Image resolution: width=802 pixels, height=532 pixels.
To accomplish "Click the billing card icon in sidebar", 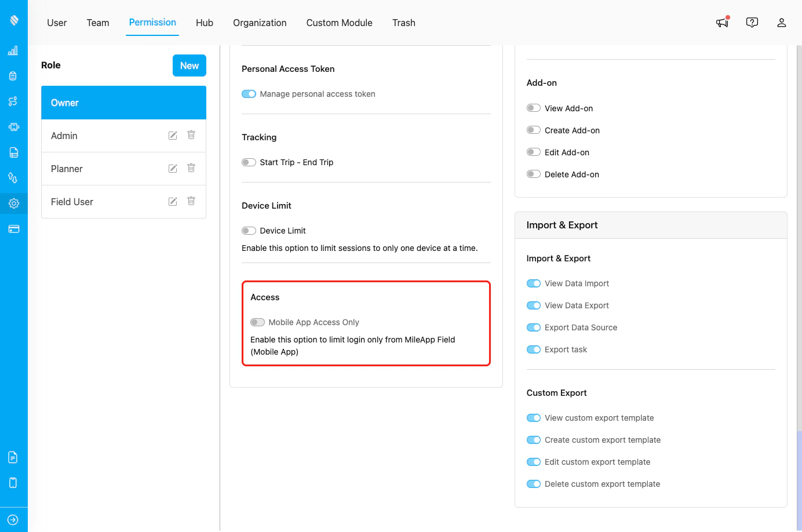I will pyautogui.click(x=13, y=228).
